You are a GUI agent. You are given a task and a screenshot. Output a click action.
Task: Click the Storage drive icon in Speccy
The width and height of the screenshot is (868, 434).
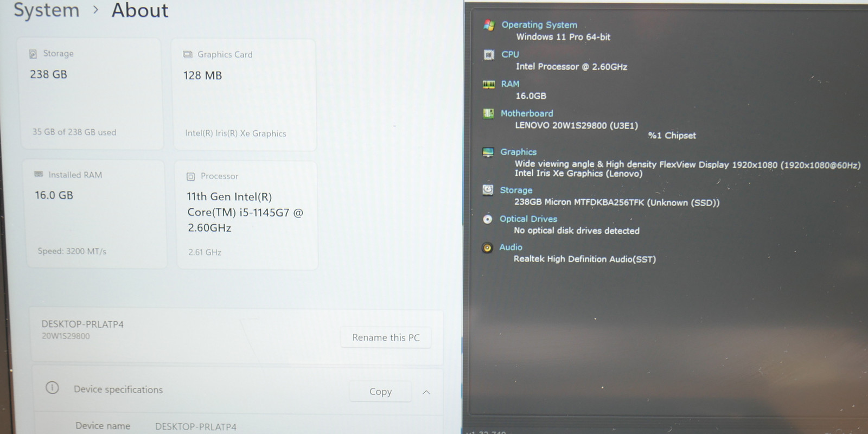point(488,190)
